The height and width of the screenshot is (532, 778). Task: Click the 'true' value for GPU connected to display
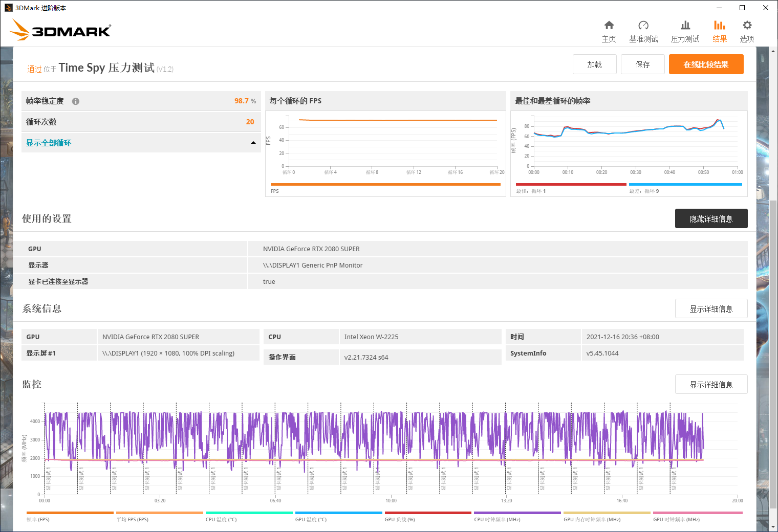tap(269, 281)
